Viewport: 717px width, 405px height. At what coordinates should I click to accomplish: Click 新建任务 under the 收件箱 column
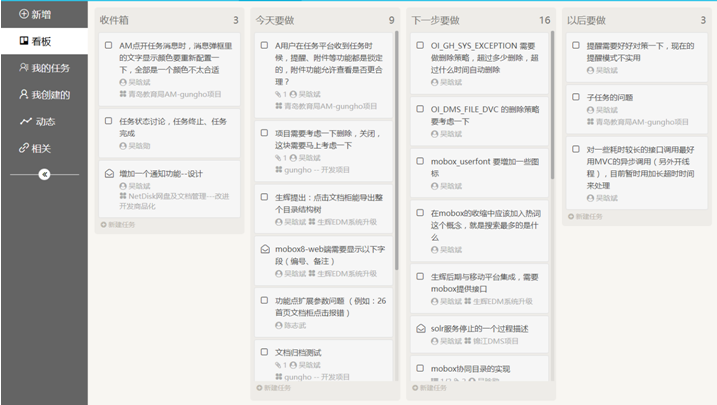pos(119,225)
